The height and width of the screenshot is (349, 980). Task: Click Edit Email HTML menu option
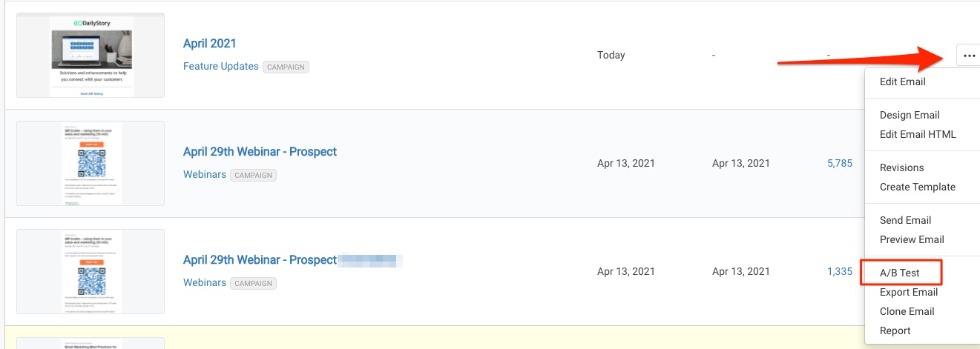coord(918,134)
